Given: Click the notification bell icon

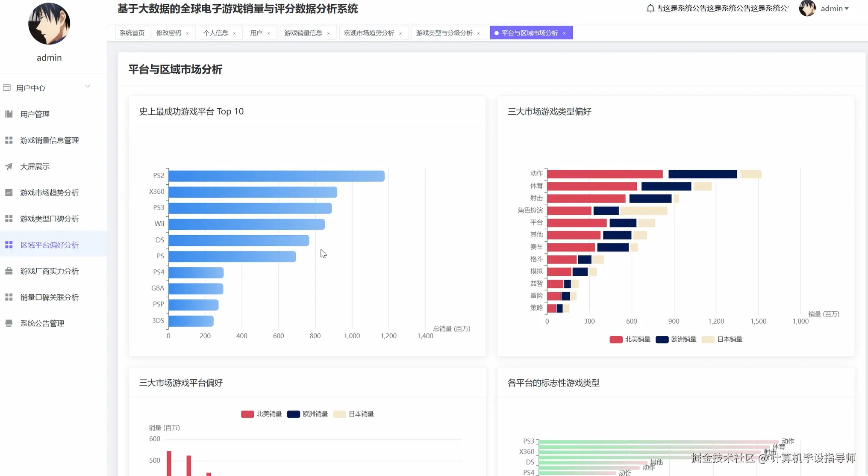Looking at the screenshot, I should [650, 8].
